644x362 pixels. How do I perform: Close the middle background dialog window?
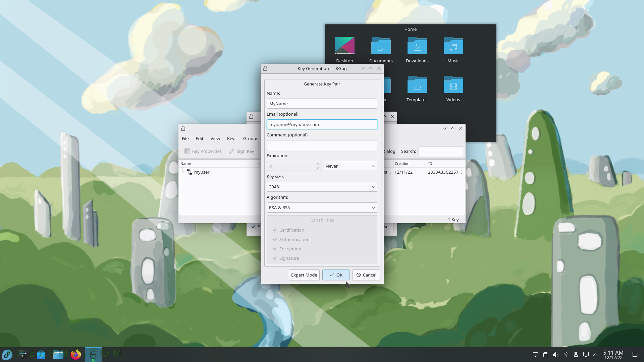[392, 116]
